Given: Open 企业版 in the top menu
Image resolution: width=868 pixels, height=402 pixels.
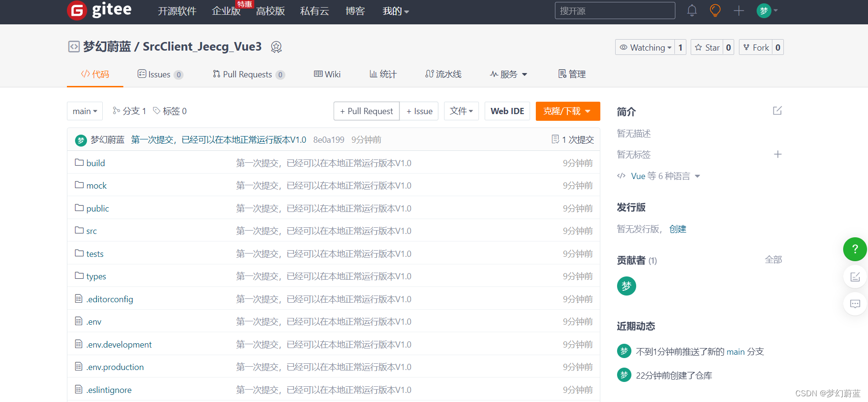Looking at the screenshot, I should (226, 11).
